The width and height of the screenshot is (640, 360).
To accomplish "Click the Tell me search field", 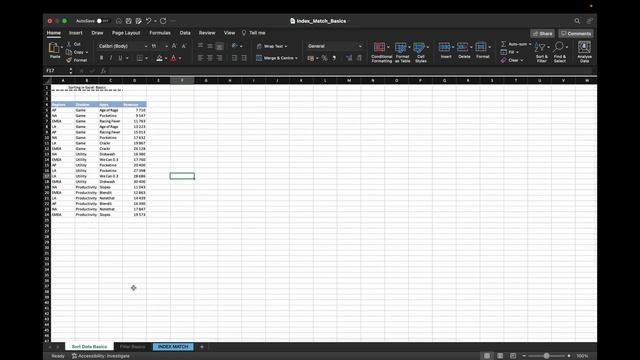I will [253, 33].
